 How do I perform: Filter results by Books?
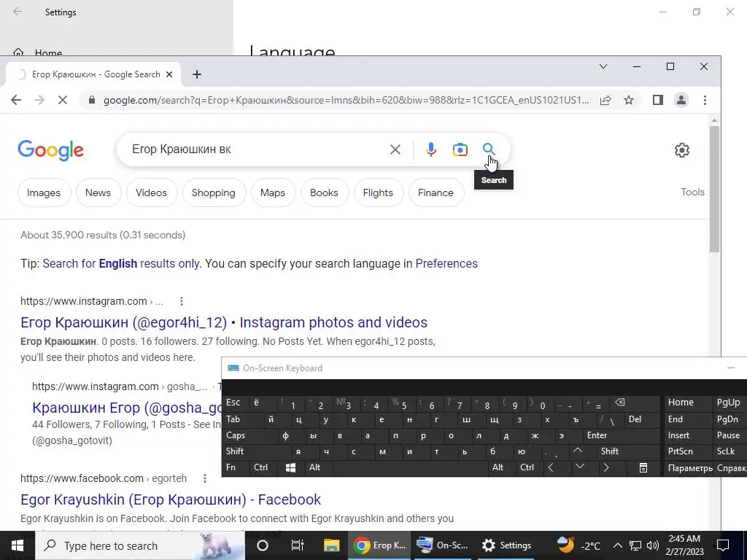coord(324,192)
